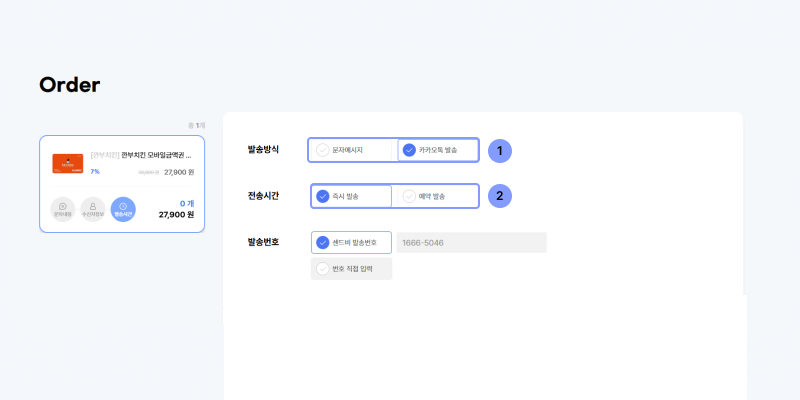The width and height of the screenshot is (800, 400).
Task: Click the 발송번호 label
Action: click(x=263, y=242)
